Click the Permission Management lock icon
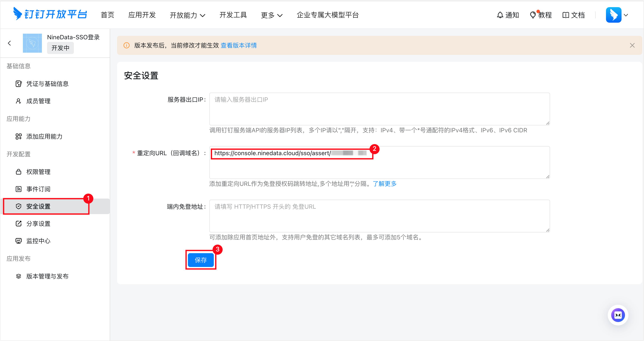644x341 pixels. 19,172
